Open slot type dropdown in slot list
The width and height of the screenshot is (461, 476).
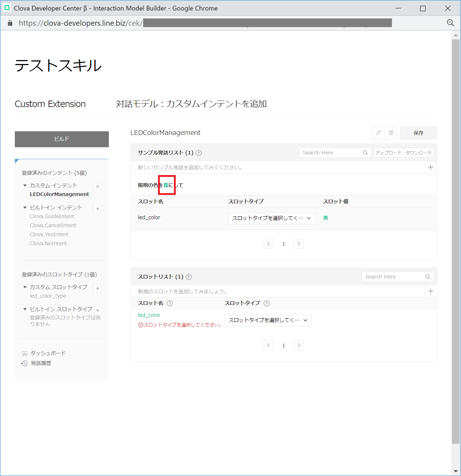(x=268, y=320)
